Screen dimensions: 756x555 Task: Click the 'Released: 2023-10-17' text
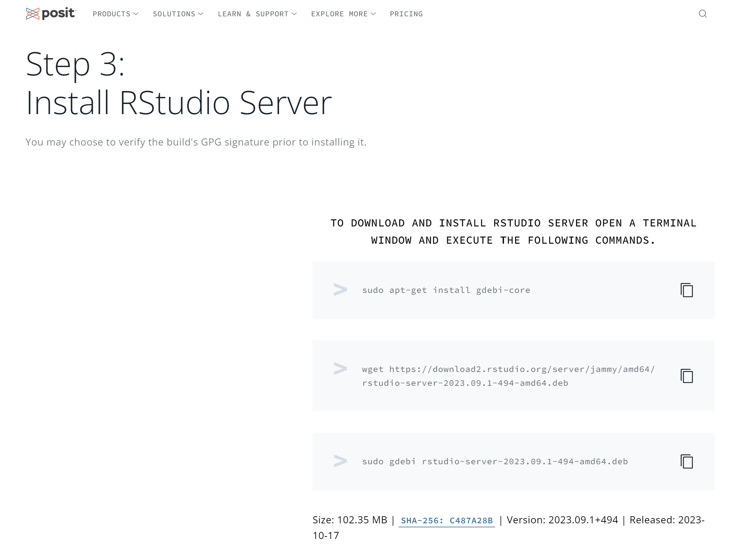coord(508,528)
